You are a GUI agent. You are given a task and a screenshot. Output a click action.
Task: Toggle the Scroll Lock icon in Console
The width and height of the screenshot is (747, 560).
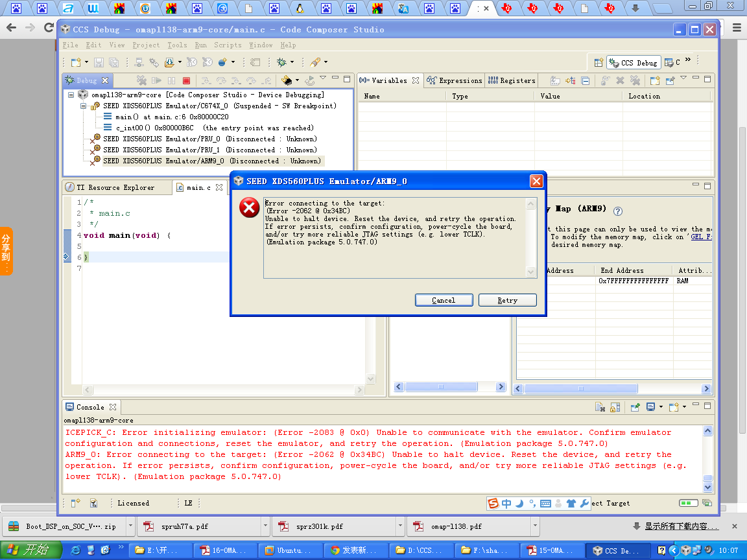pyautogui.click(x=615, y=407)
